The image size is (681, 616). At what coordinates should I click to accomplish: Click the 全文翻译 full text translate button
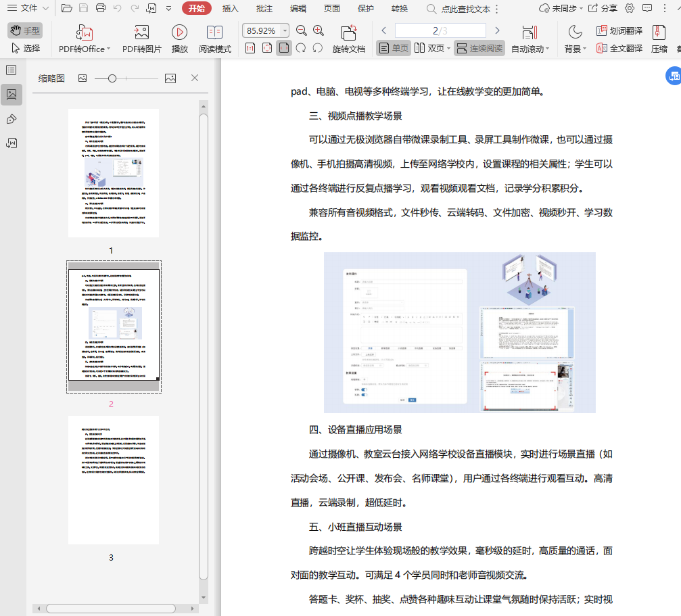tap(619, 48)
